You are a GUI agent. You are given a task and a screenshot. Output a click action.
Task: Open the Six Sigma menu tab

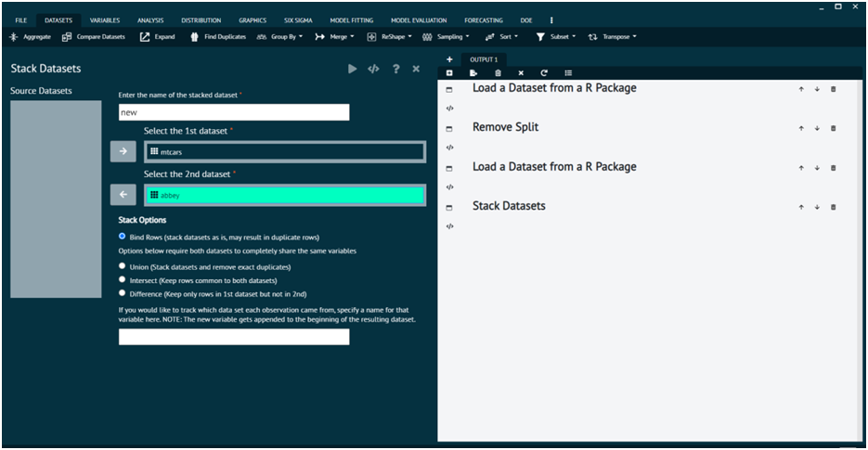297,20
